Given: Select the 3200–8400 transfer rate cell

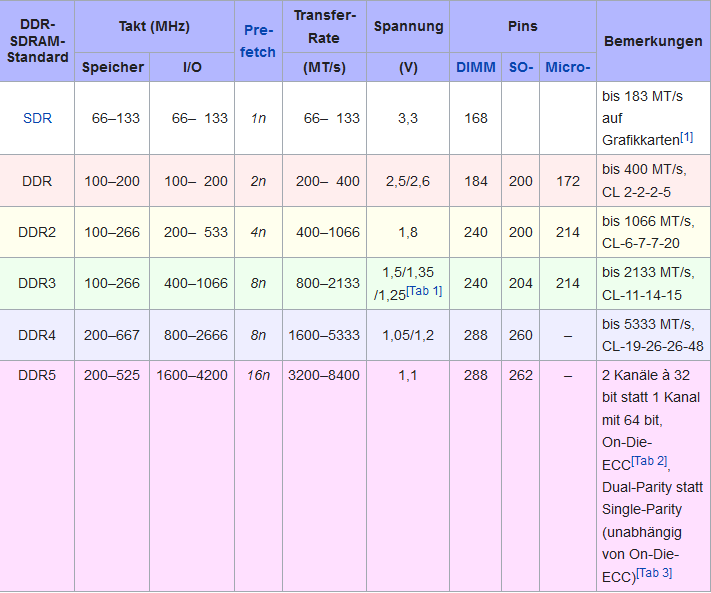Looking at the screenshot, I should pyautogui.click(x=324, y=375).
